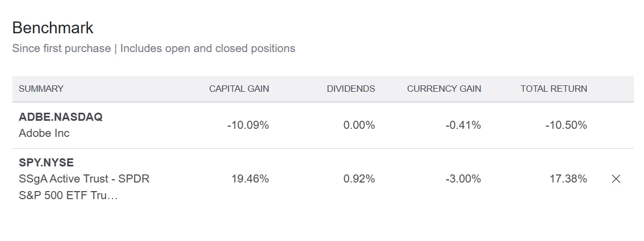The width and height of the screenshot is (644, 241).
Task: Select the CURRENCY GAIN column header
Action: tap(444, 89)
